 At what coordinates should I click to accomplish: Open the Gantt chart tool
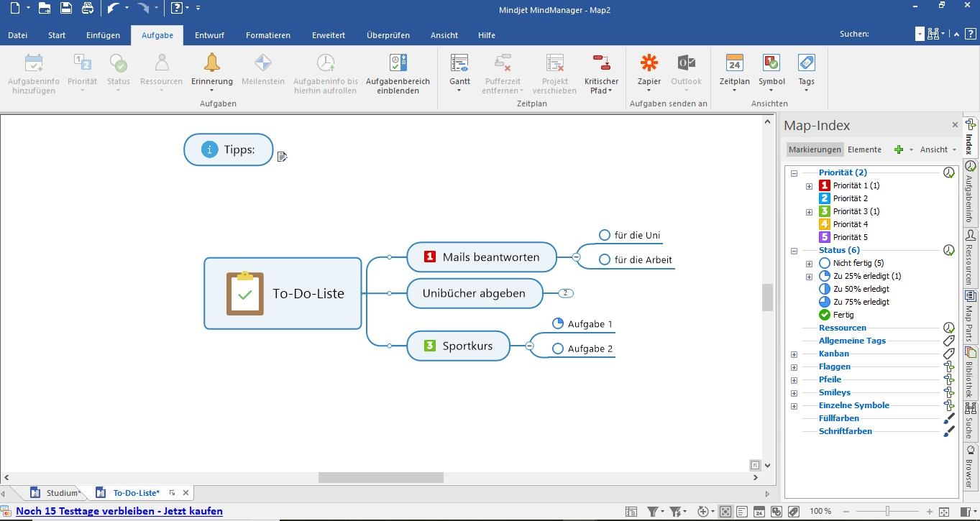[x=459, y=64]
